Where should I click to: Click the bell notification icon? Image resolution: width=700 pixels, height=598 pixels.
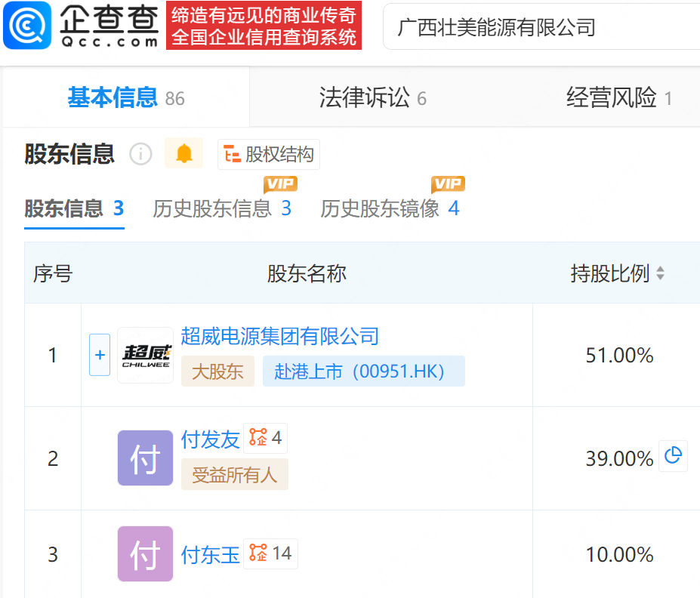click(184, 154)
